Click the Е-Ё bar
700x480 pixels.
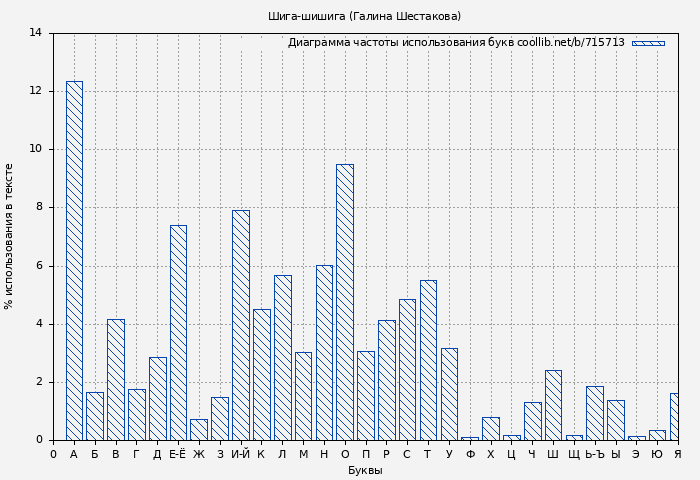178,332
